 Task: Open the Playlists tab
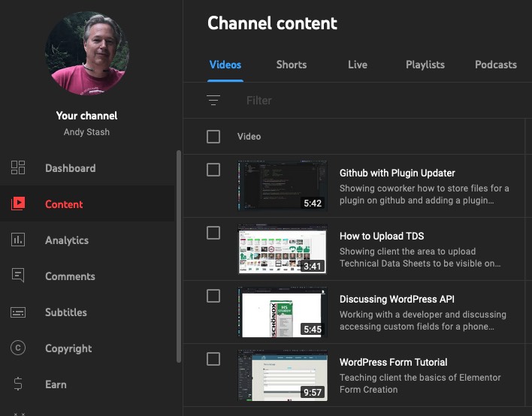(425, 65)
